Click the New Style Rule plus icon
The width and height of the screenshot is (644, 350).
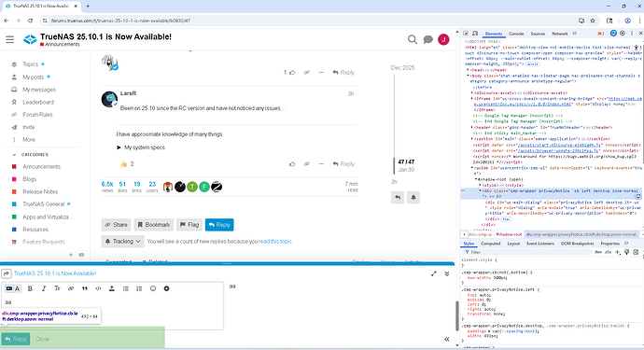click(617, 252)
